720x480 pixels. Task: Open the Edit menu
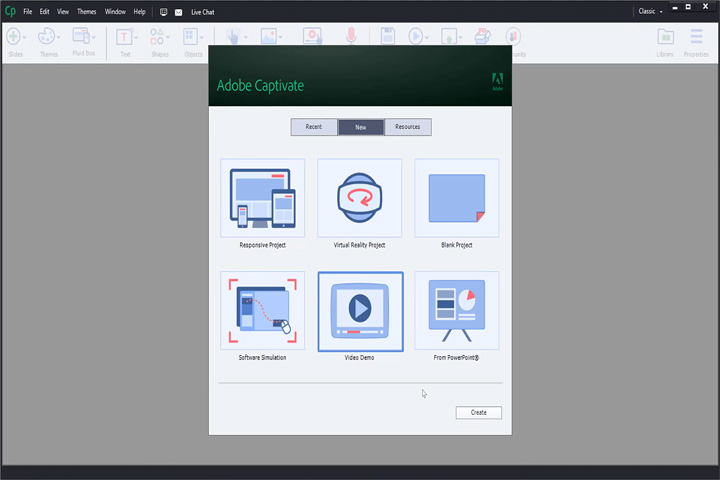[x=44, y=11]
